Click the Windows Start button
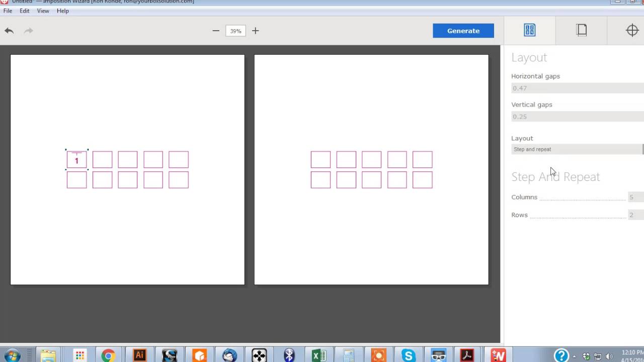The image size is (644, 362). [x=13, y=355]
